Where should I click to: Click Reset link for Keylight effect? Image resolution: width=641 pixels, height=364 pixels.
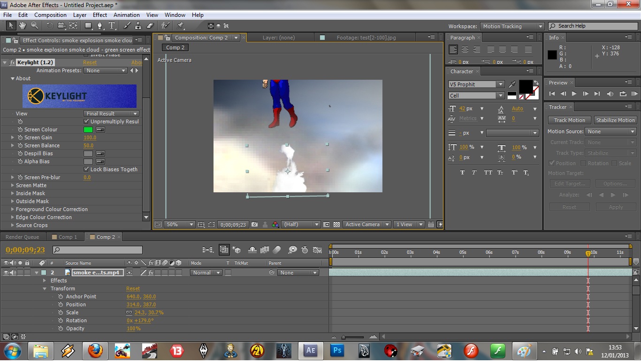tap(90, 62)
